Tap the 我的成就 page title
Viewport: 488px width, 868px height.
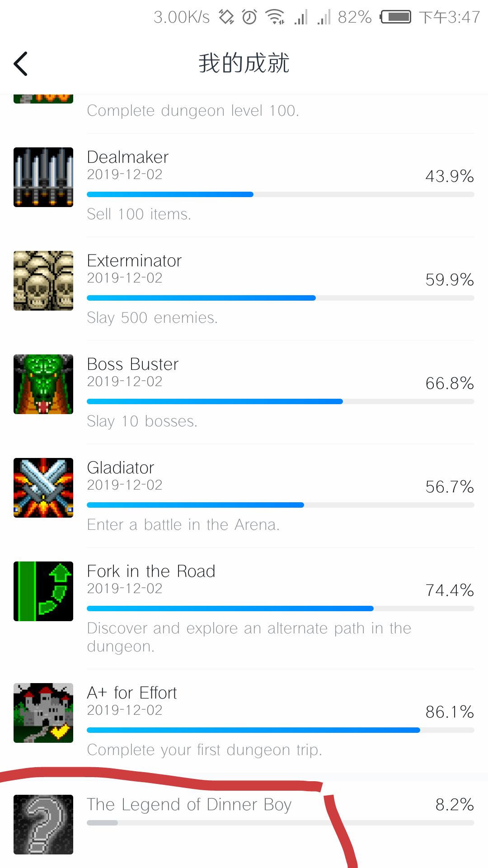(244, 63)
